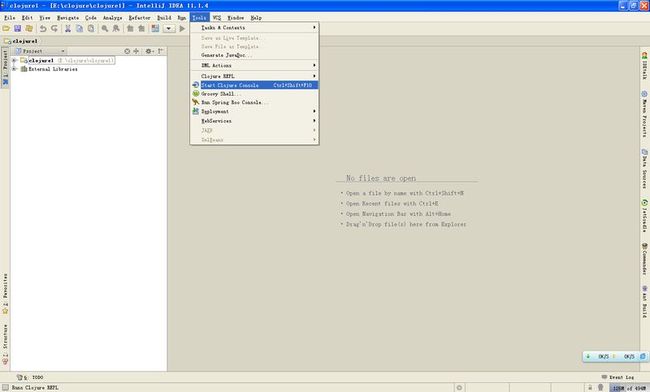
Task: Open the Edit menu
Action: coord(27,18)
